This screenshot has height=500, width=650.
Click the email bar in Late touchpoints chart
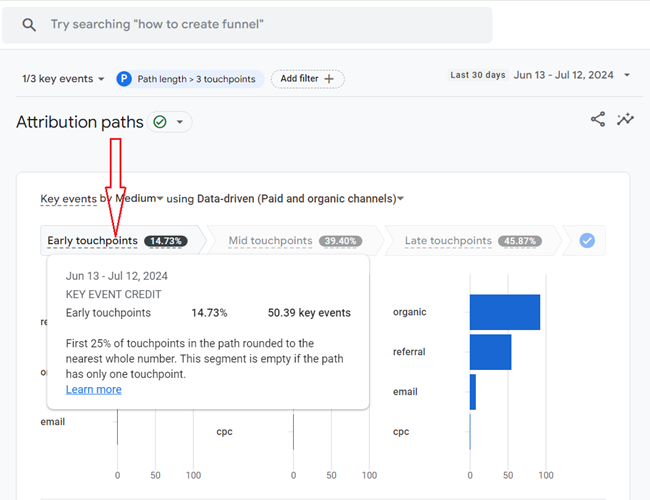[x=473, y=392]
